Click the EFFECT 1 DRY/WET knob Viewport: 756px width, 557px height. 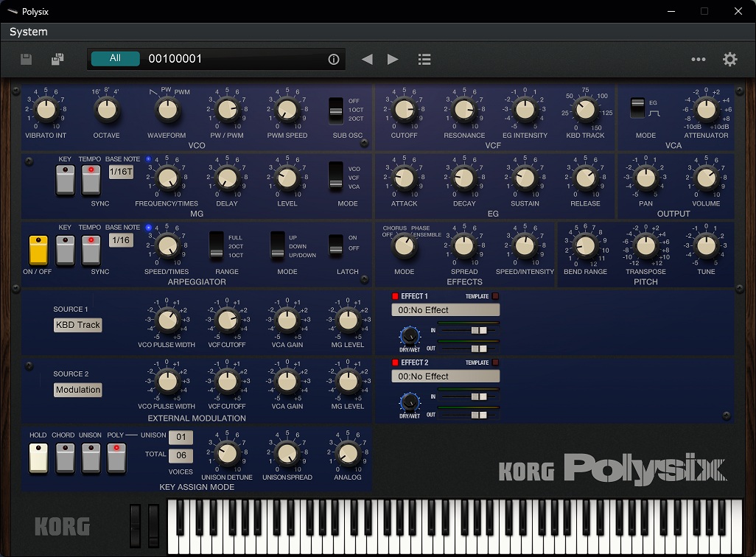pos(410,336)
